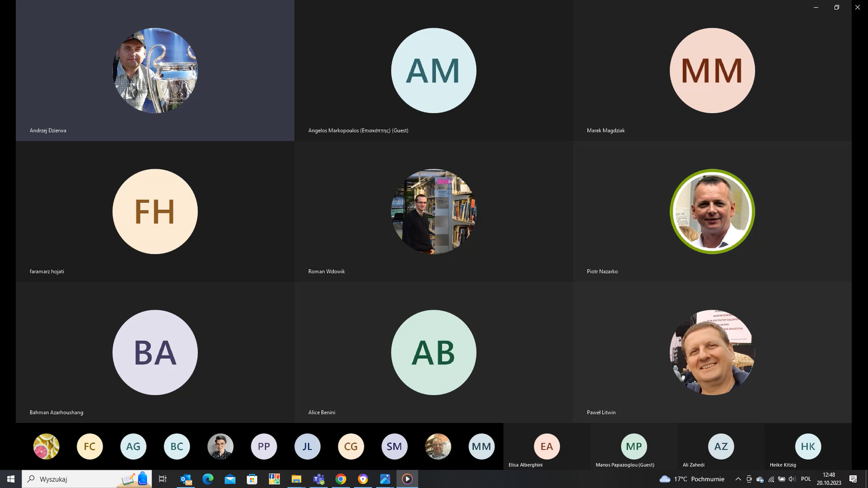Select Andrzej Dzierwa's video tile
Image resolution: width=868 pixels, height=488 pixels.
click(155, 70)
